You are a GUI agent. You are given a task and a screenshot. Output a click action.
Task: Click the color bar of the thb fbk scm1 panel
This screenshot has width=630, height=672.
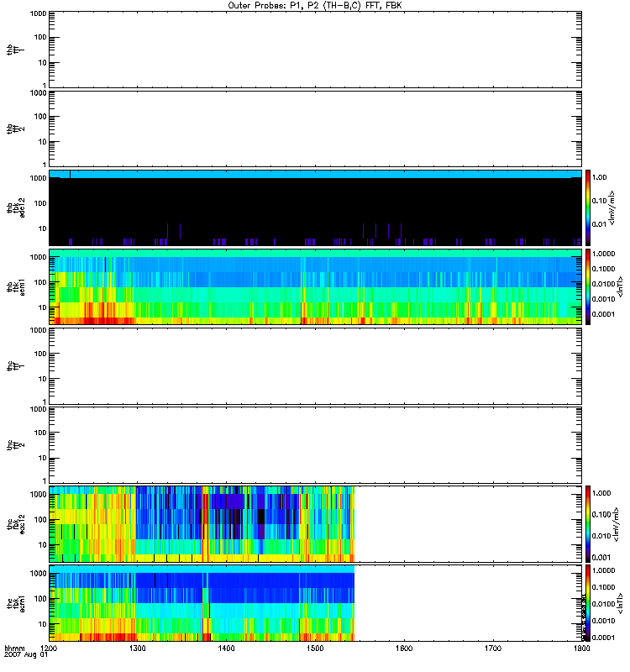click(x=588, y=286)
